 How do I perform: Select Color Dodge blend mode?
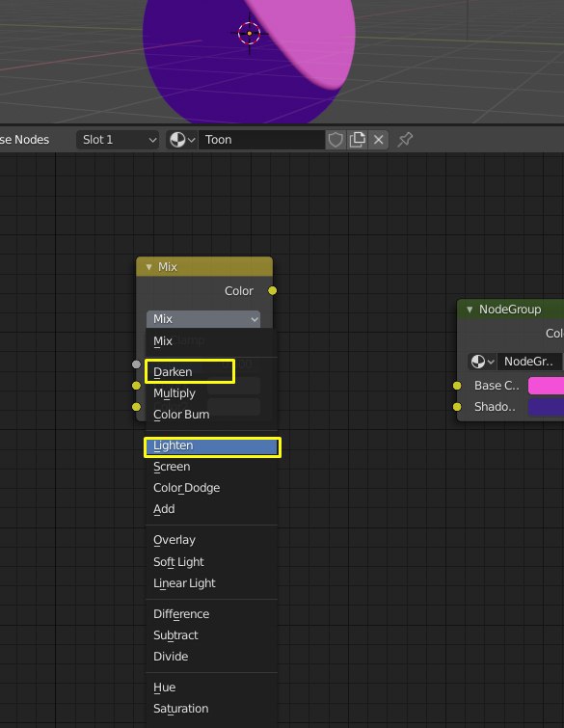pos(212,488)
